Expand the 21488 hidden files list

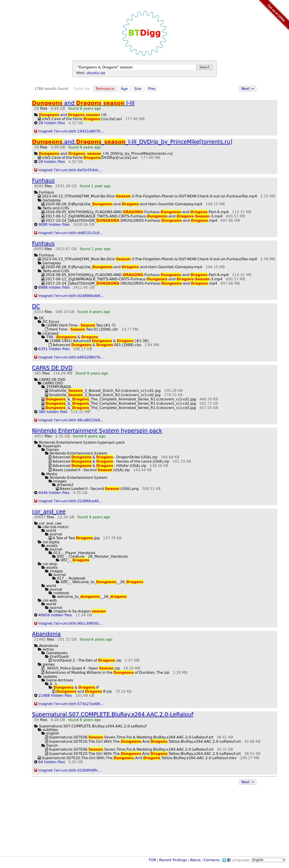(x=55, y=695)
